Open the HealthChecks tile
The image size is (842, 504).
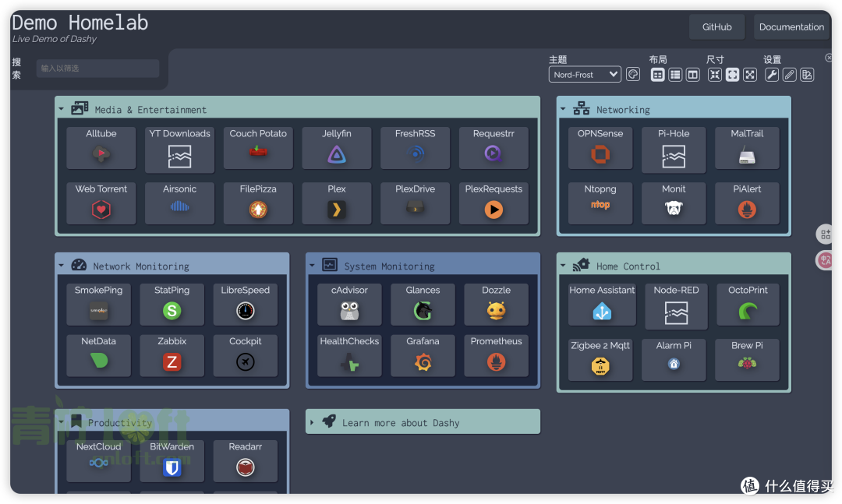(349, 355)
